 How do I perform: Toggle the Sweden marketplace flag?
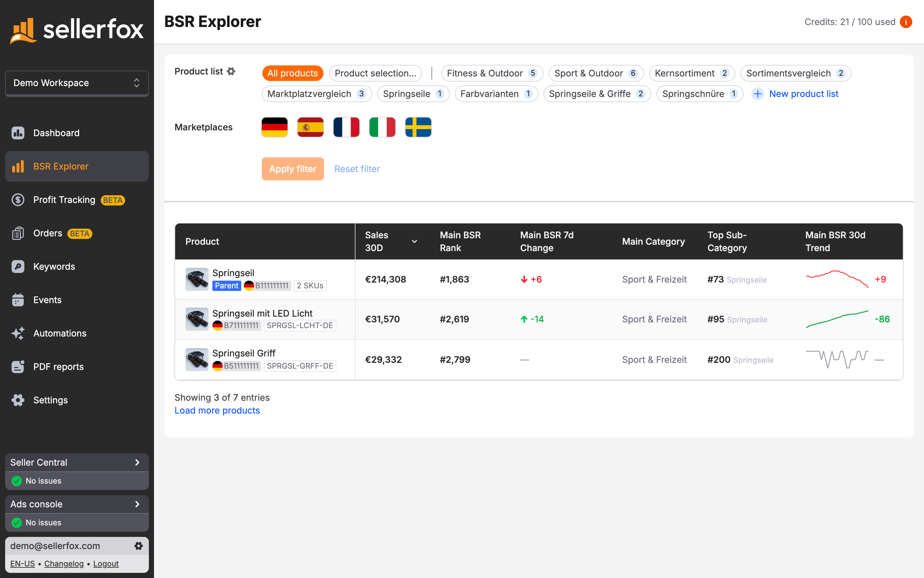tap(418, 127)
